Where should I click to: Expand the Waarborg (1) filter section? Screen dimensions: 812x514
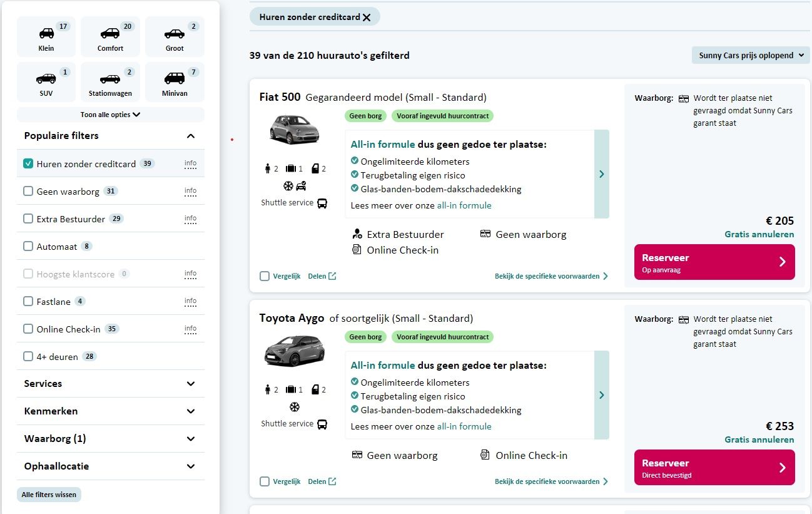click(x=111, y=439)
